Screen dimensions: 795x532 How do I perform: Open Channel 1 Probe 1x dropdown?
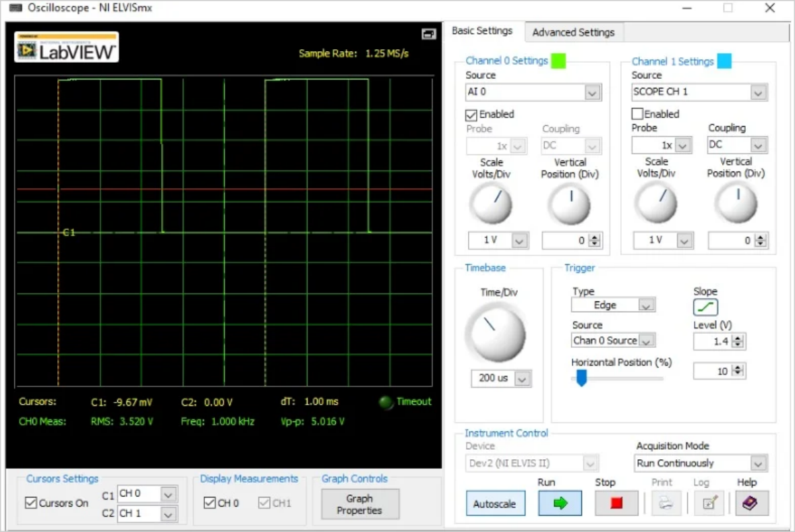coord(683,145)
